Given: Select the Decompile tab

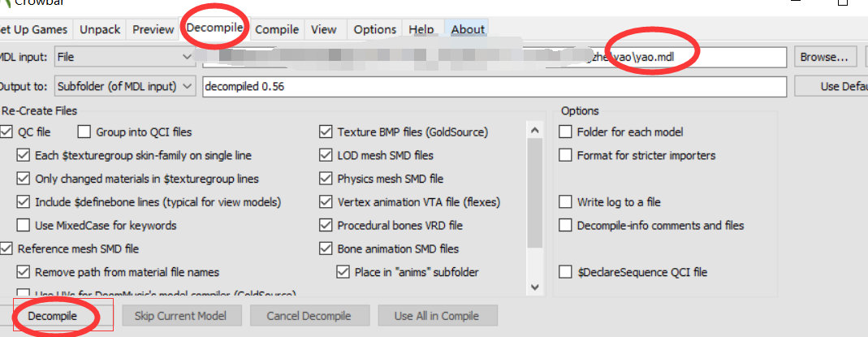Looking at the screenshot, I should pyautogui.click(x=214, y=28).
